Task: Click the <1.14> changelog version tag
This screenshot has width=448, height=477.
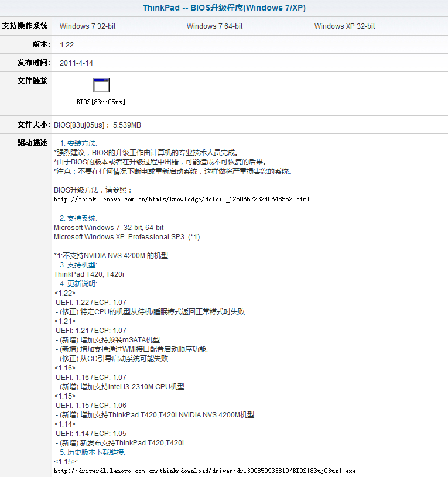Action: [65, 424]
